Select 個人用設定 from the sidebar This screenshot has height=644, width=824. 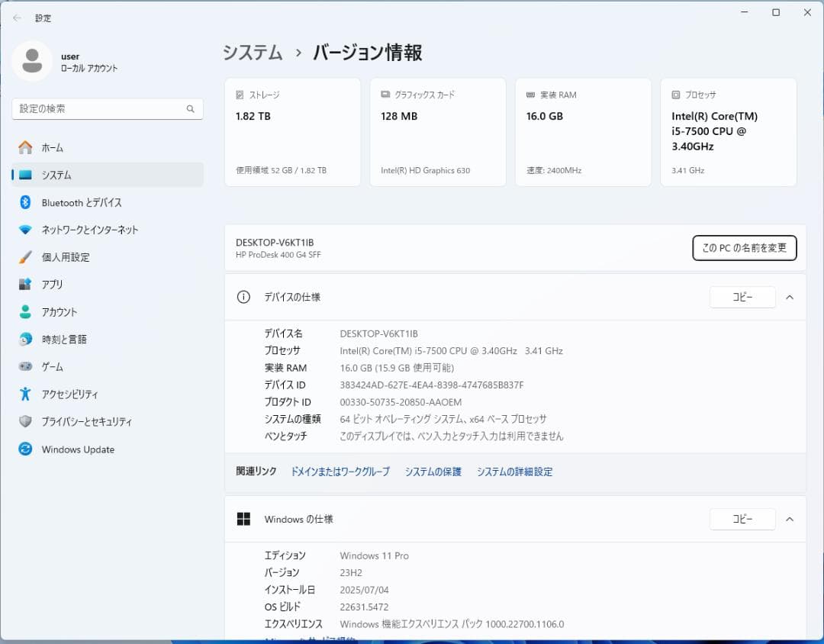(x=60, y=257)
